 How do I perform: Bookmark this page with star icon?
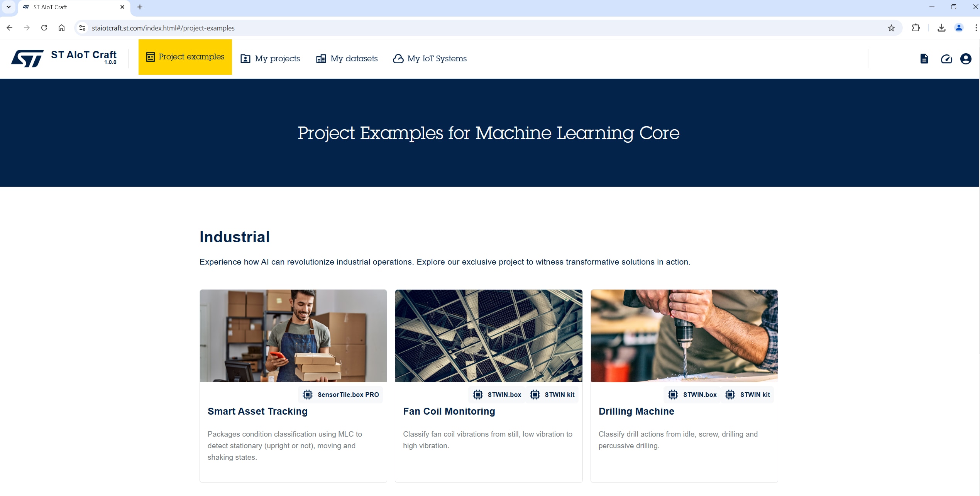click(891, 28)
